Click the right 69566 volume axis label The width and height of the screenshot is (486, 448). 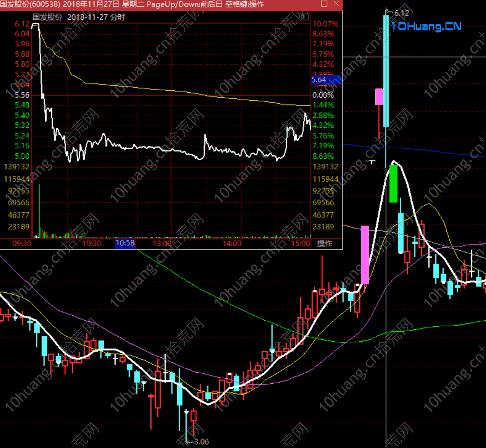click(323, 203)
